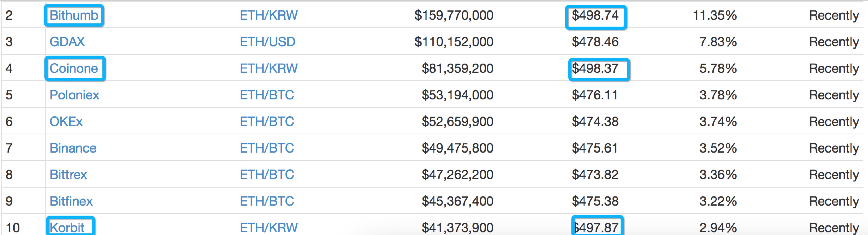Screen dimensions: 868x235
Task: Click Poloniex's ETH/BTC pair link
Action: [x=267, y=95]
